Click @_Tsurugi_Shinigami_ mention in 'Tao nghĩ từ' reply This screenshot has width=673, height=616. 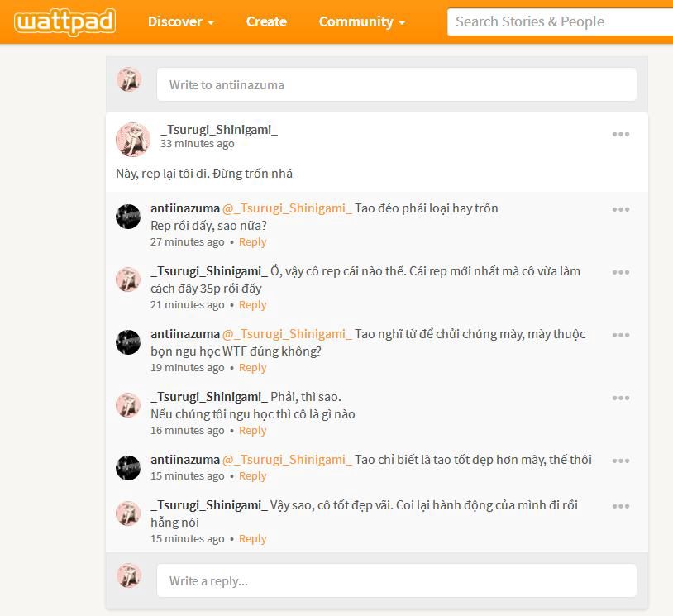[x=287, y=334]
